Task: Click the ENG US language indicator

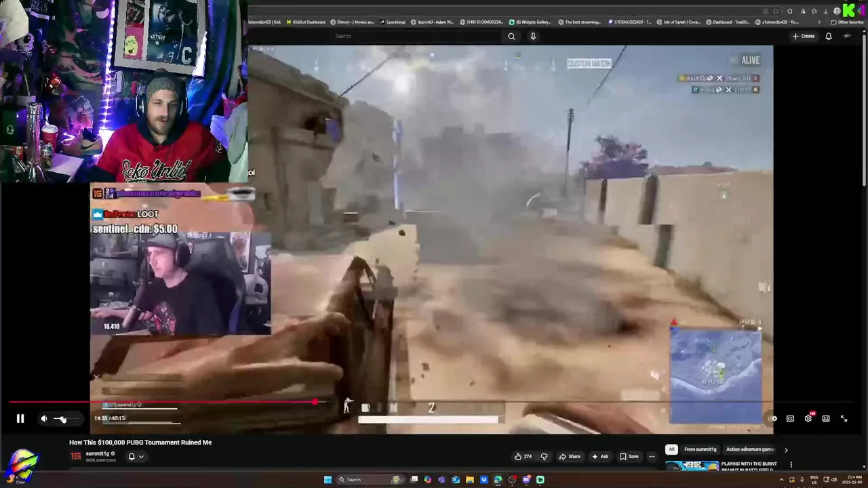Action: (x=814, y=479)
